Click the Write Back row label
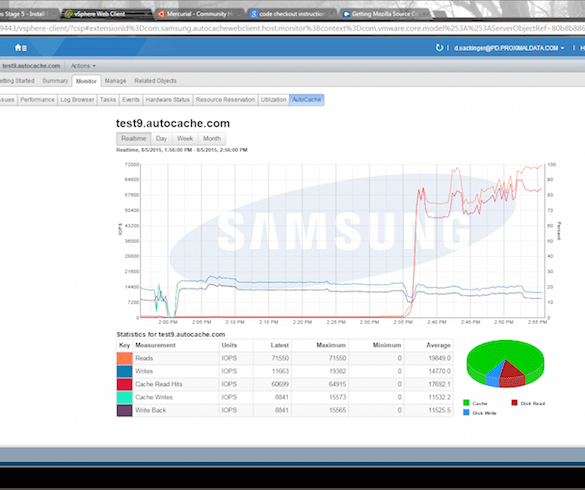Screen dimensions: 585x490 [150, 411]
